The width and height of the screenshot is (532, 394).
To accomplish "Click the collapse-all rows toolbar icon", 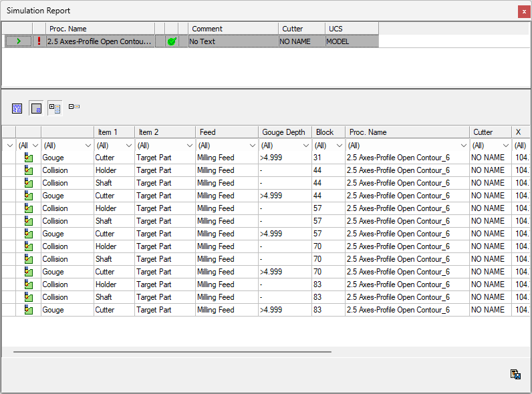I will point(74,107).
